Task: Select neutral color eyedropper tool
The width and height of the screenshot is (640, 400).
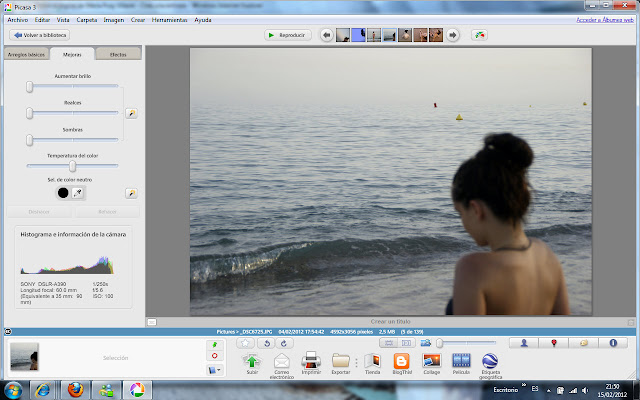Action: (x=78, y=193)
